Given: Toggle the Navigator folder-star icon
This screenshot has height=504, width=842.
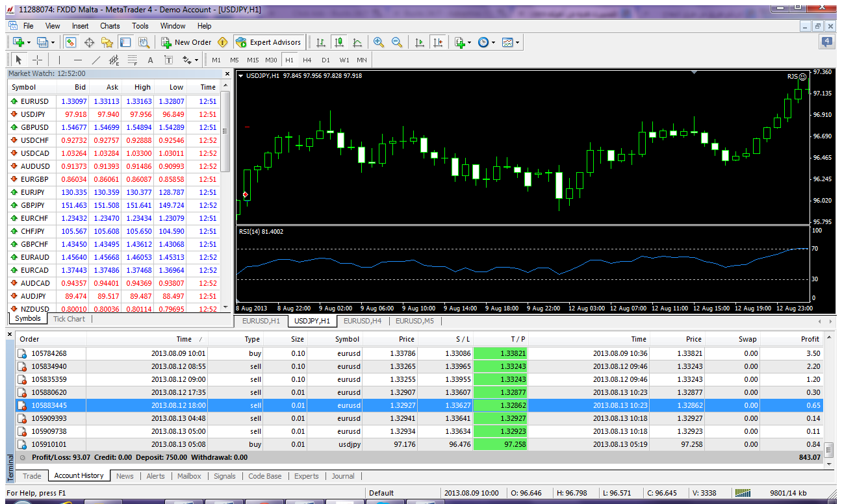Looking at the screenshot, I should [x=107, y=42].
